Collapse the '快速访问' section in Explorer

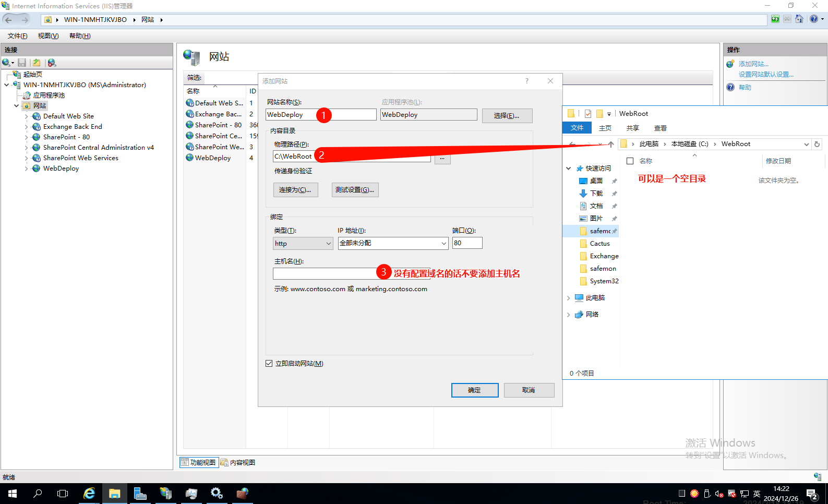coord(569,169)
